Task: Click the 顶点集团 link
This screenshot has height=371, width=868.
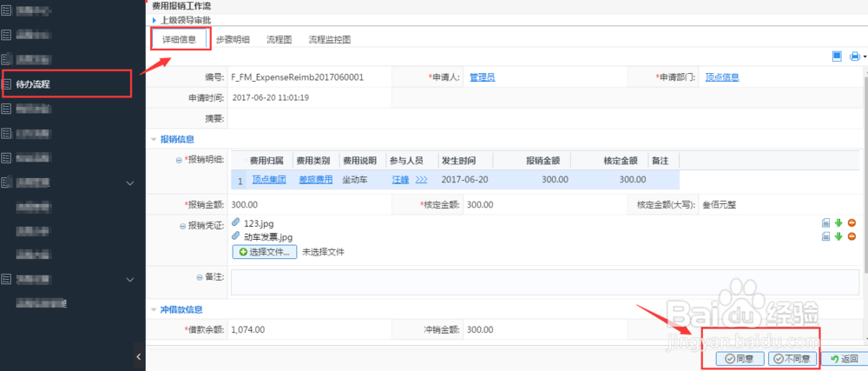Action: tap(269, 179)
